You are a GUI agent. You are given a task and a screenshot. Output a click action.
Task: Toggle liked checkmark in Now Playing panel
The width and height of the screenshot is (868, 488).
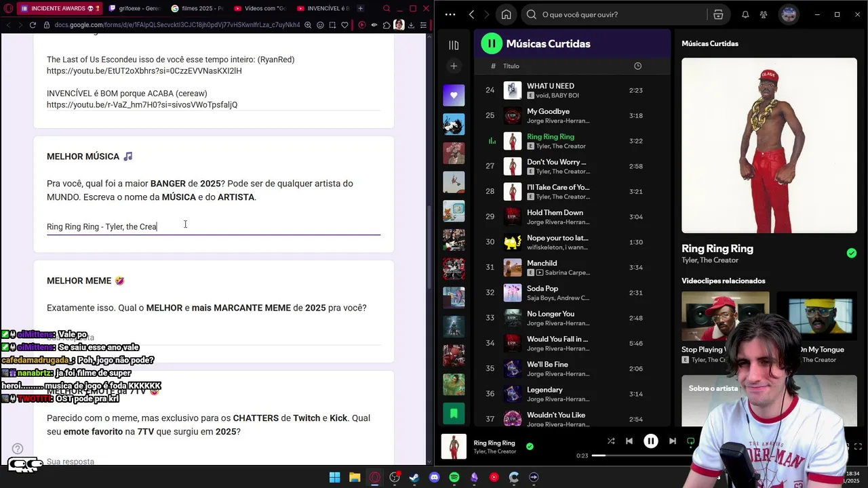point(852,253)
